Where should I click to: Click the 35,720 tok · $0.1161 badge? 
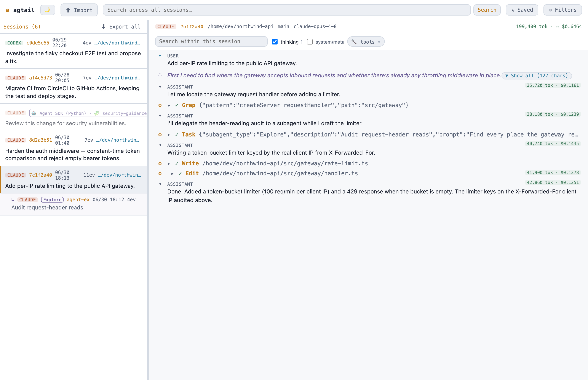[553, 85]
